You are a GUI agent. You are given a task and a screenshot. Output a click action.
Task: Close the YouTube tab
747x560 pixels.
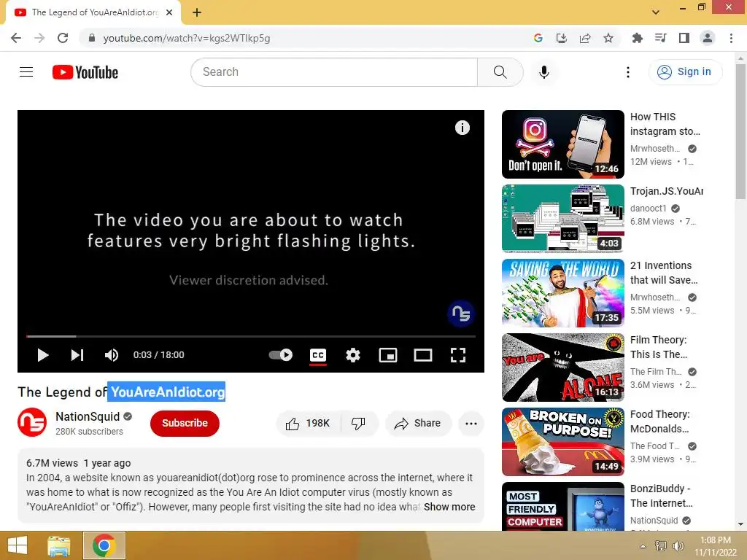pos(169,12)
